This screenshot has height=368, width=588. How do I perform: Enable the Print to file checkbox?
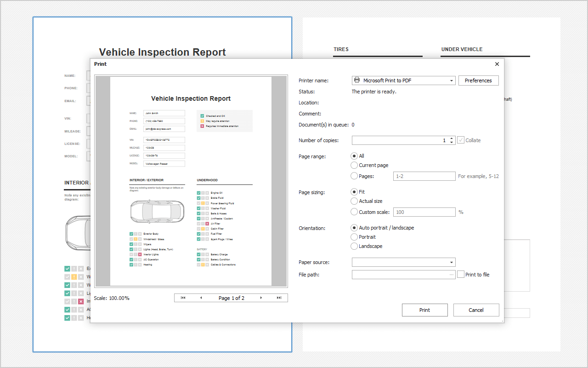[x=461, y=275]
